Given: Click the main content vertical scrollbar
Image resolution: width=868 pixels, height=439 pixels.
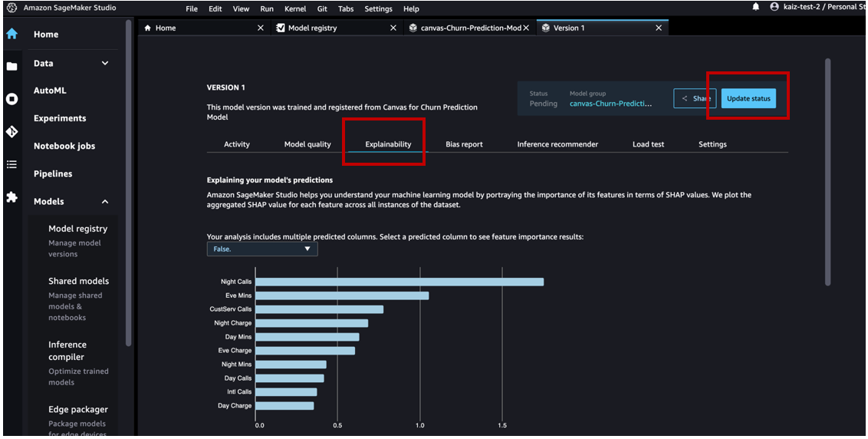Looking at the screenshot, I should 827,172.
